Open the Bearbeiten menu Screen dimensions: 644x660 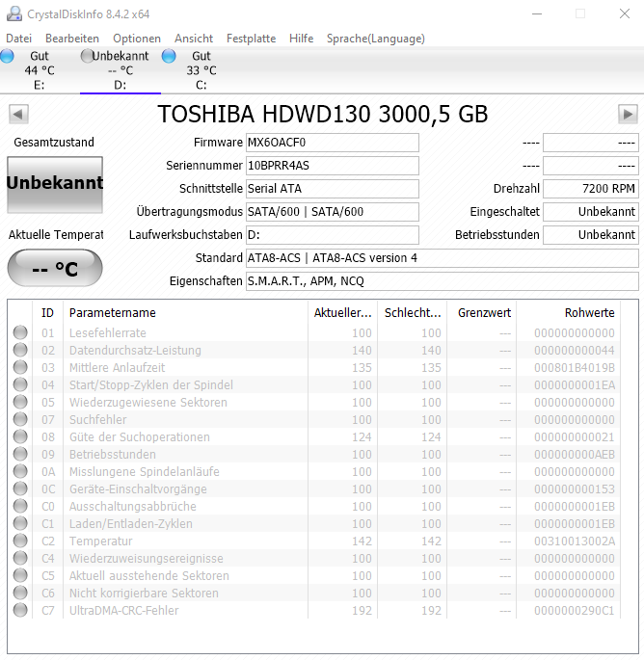click(72, 39)
